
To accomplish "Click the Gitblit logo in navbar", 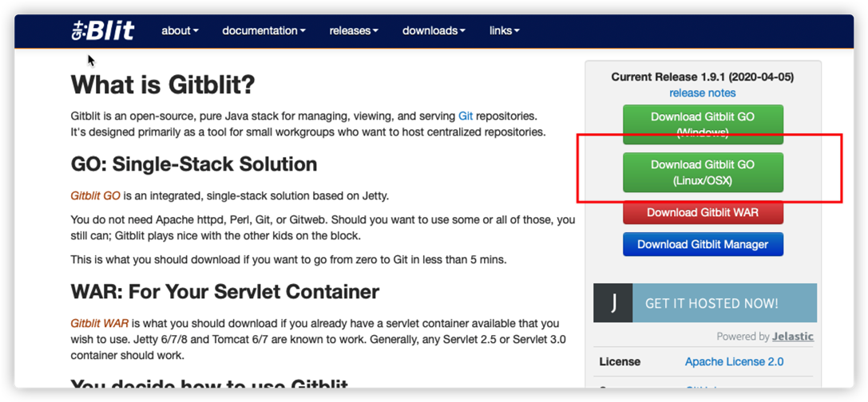I will pos(103,30).
